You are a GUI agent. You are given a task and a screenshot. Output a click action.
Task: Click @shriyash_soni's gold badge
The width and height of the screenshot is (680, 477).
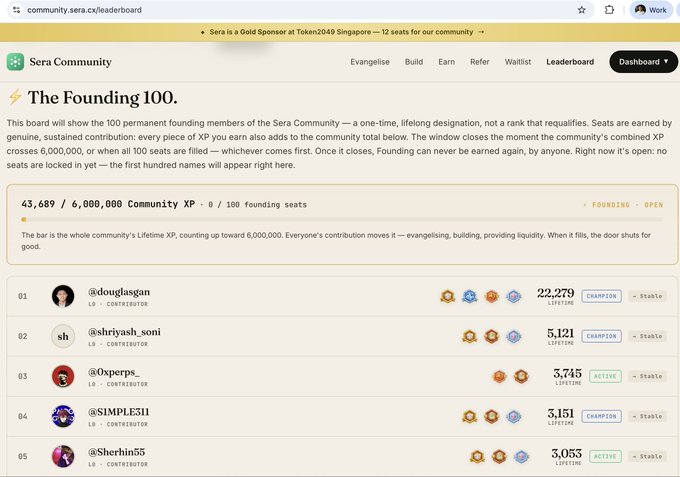pos(470,337)
